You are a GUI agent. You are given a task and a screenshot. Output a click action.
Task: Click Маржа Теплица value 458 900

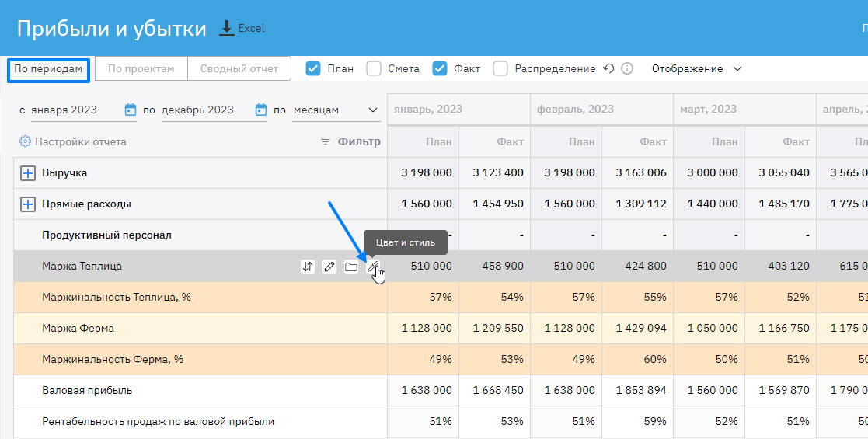coord(503,266)
